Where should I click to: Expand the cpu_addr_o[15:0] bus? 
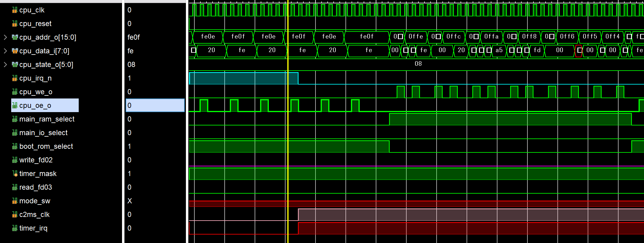[5, 37]
